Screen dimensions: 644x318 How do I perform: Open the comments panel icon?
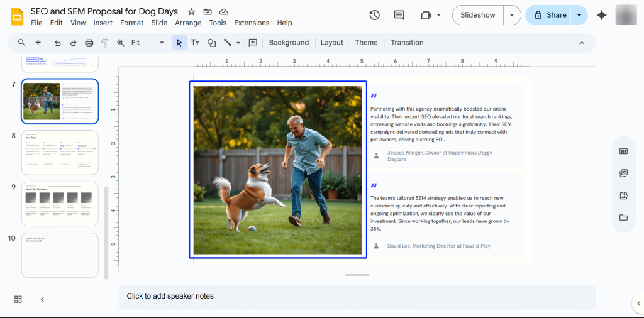pos(399,15)
